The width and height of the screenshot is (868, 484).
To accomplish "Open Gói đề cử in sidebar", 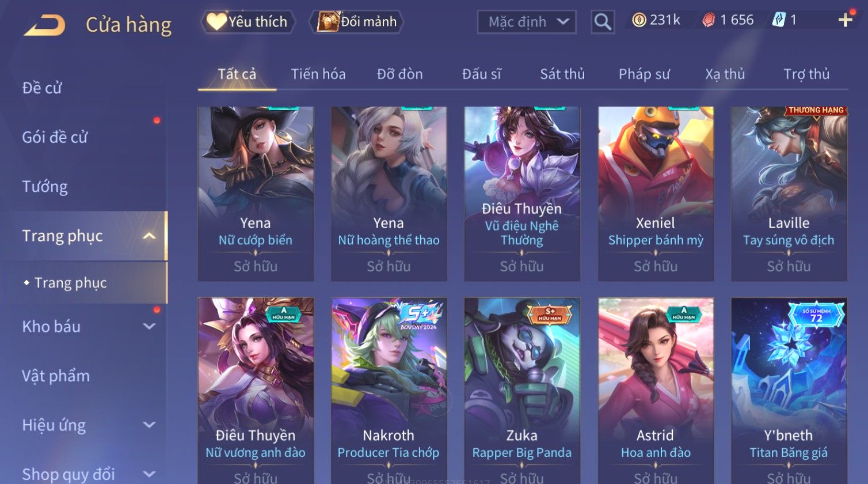I will pyautogui.click(x=55, y=137).
